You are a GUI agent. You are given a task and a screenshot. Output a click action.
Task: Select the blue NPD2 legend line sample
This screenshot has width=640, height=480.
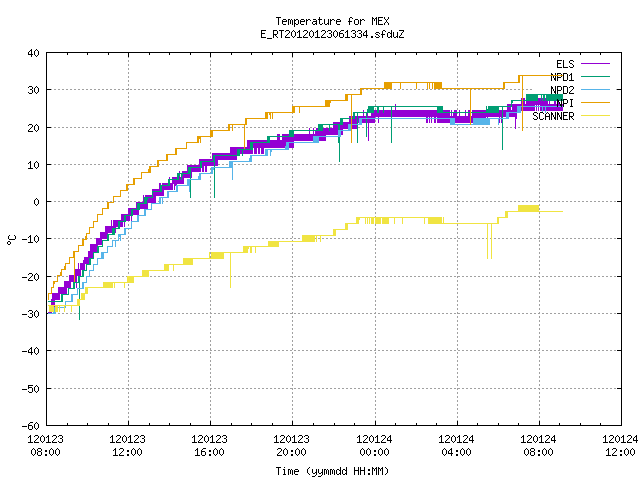(595, 90)
